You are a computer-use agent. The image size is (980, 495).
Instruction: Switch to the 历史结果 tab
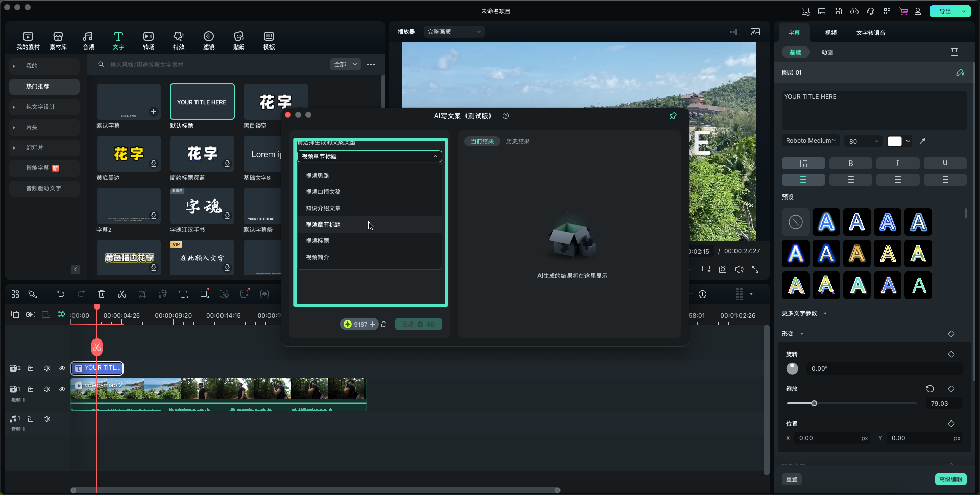[x=518, y=141]
